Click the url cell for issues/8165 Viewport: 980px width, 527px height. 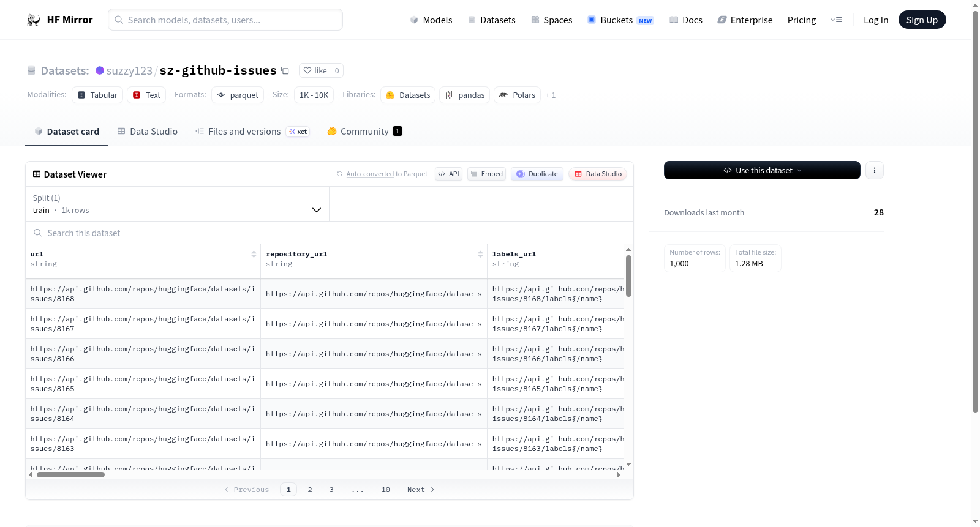(x=143, y=384)
